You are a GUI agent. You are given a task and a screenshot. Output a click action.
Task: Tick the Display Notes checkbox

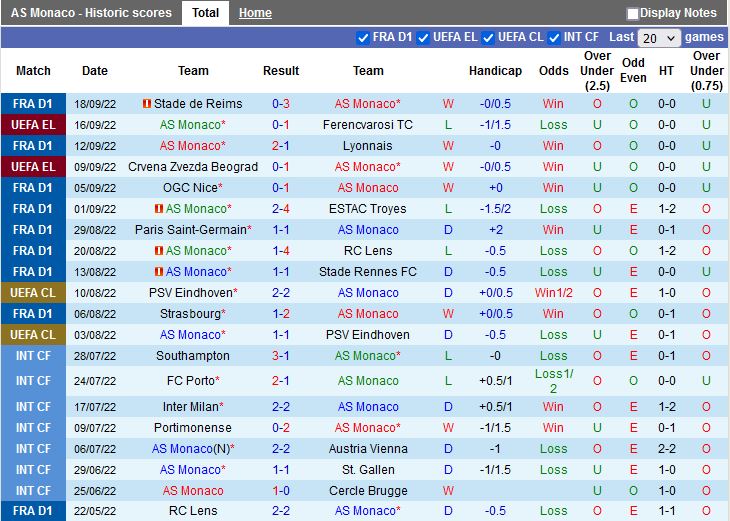pyautogui.click(x=632, y=14)
